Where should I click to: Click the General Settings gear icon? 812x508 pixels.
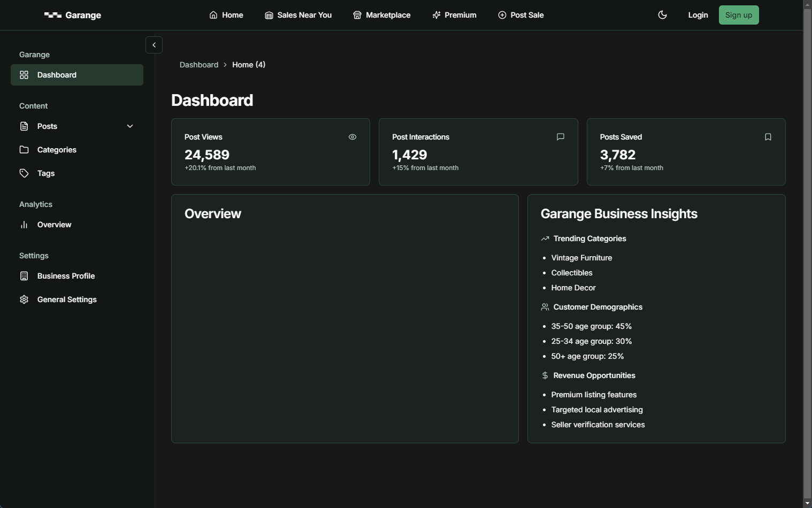click(x=24, y=299)
